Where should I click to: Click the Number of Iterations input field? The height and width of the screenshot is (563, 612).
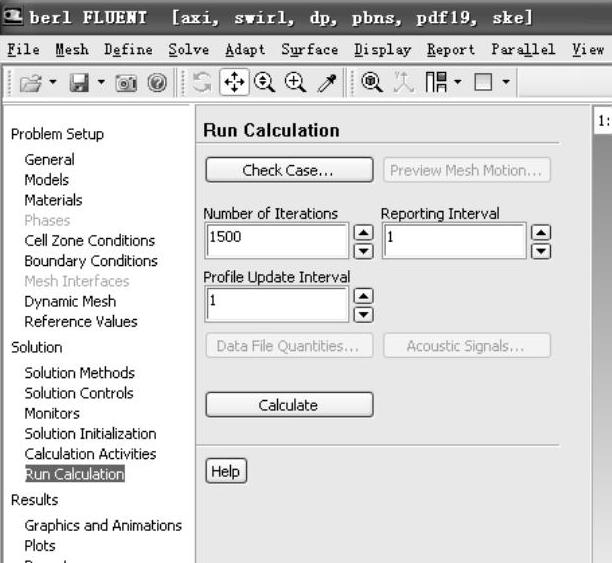[x=276, y=240]
